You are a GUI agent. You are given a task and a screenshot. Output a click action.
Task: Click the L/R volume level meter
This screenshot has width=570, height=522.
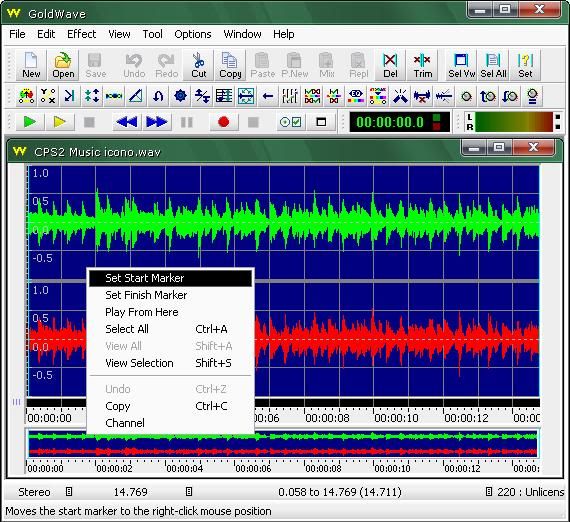point(513,122)
